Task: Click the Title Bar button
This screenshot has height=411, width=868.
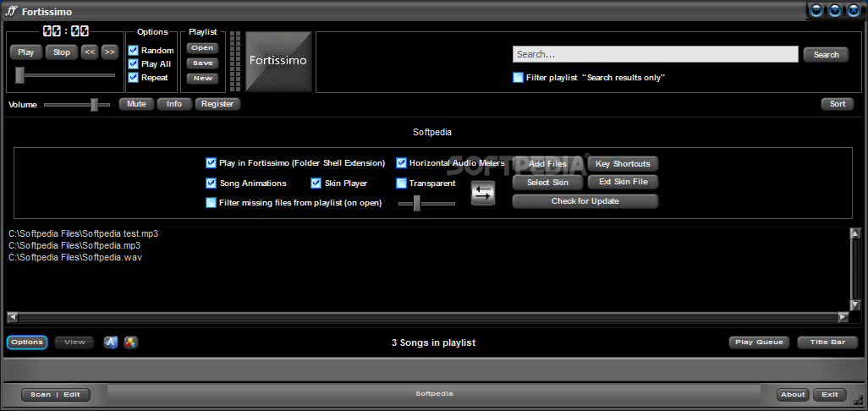Action: tap(827, 342)
